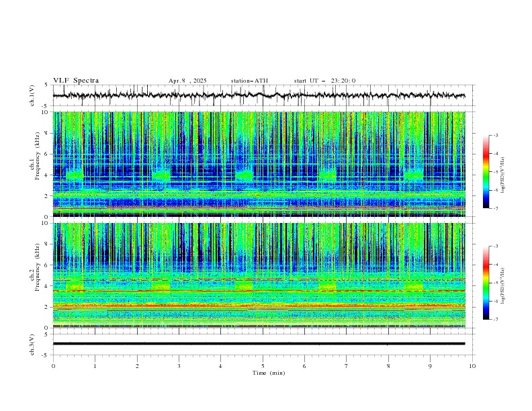Click the "station=ATH" header label
The height and width of the screenshot is (411, 532).
(249, 81)
